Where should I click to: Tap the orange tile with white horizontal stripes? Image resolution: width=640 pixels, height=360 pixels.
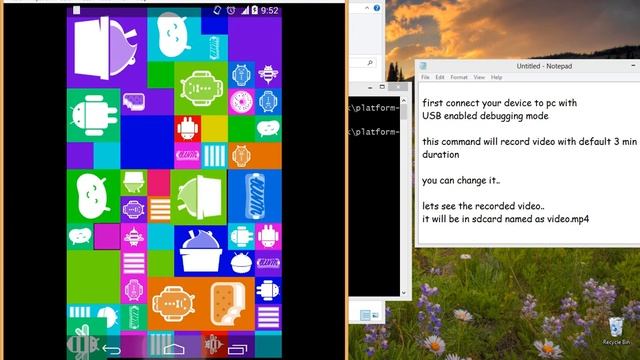click(x=160, y=210)
